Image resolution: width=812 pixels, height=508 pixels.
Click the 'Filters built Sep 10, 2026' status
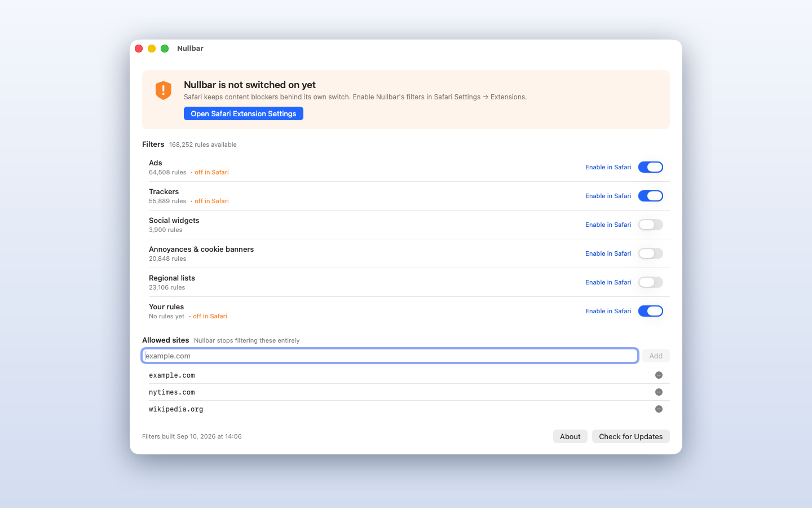click(192, 436)
